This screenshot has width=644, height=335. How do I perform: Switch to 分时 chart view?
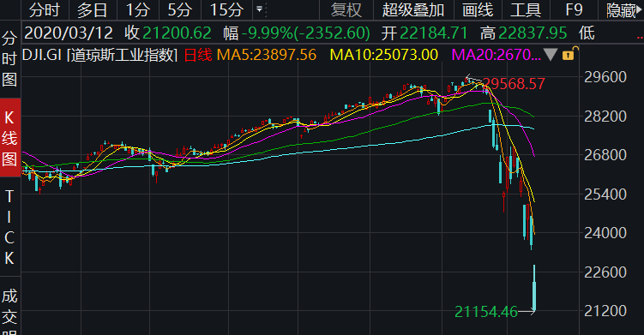coord(45,10)
